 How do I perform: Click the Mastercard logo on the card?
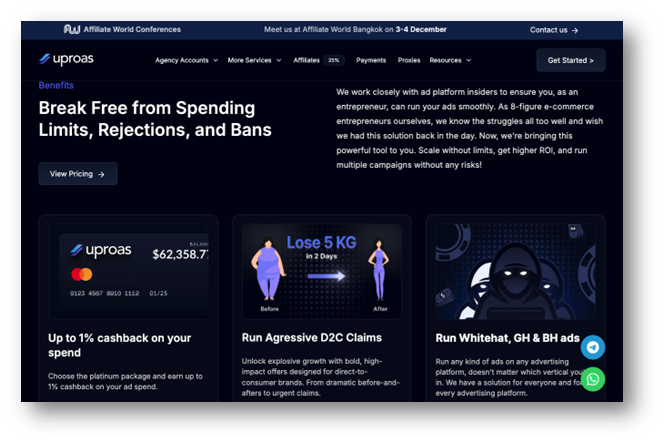click(x=82, y=274)
